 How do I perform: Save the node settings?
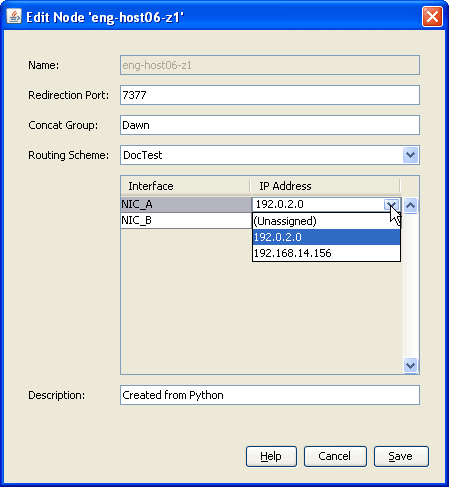pos(401,456)
